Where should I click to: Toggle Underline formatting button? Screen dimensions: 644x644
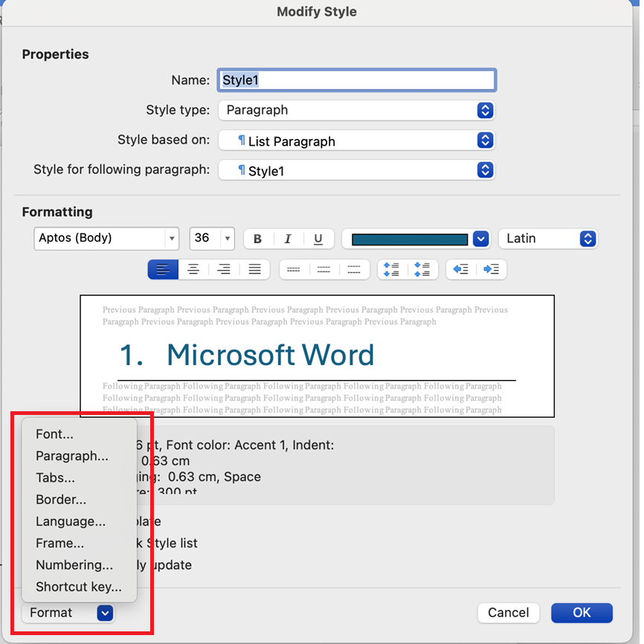[x=318, y=239]
